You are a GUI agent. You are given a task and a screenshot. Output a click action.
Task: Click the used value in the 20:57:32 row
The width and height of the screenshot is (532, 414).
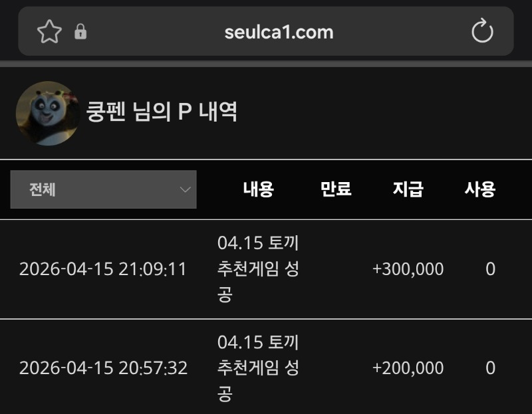(490, 367)
